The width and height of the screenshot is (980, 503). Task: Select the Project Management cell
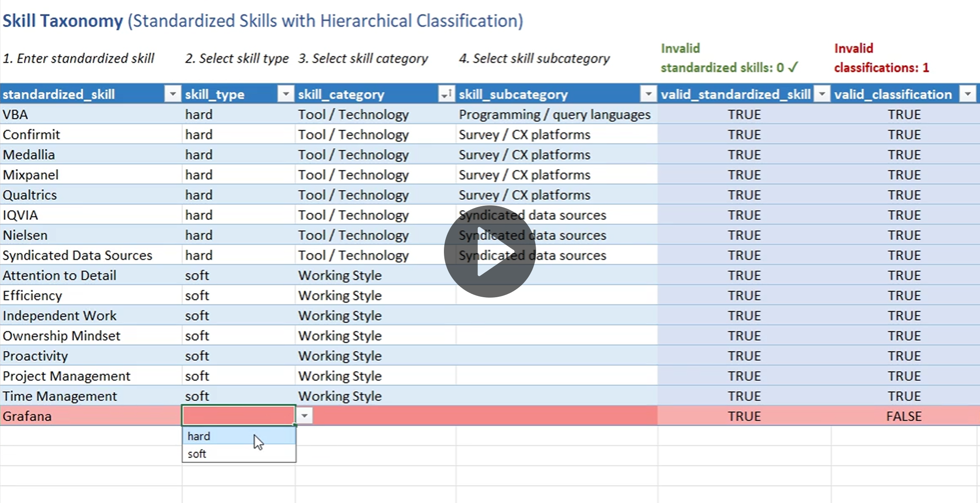coord(91,376)
